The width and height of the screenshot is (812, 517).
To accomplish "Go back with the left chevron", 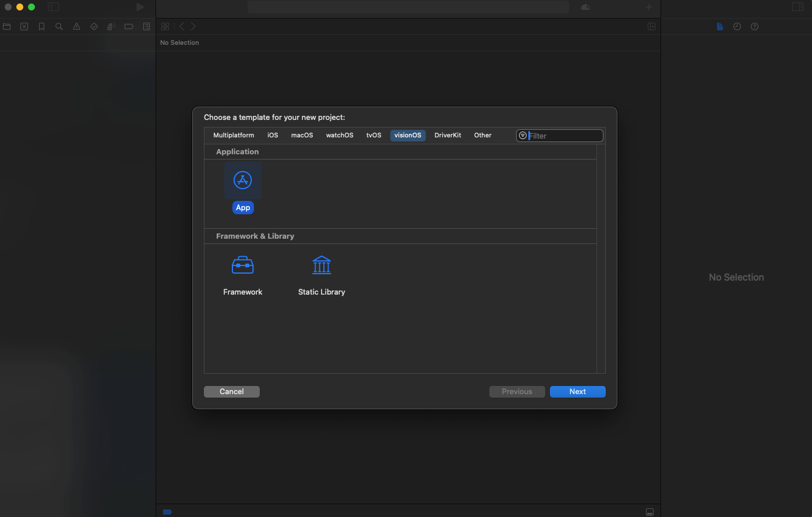I will (182, 27).
